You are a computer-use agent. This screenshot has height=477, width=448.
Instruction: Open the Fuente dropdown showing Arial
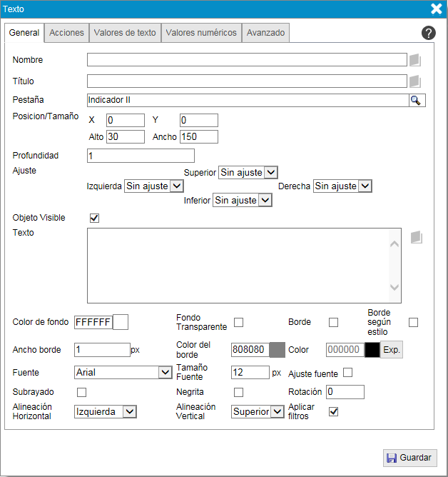click(x=122, y=372)
